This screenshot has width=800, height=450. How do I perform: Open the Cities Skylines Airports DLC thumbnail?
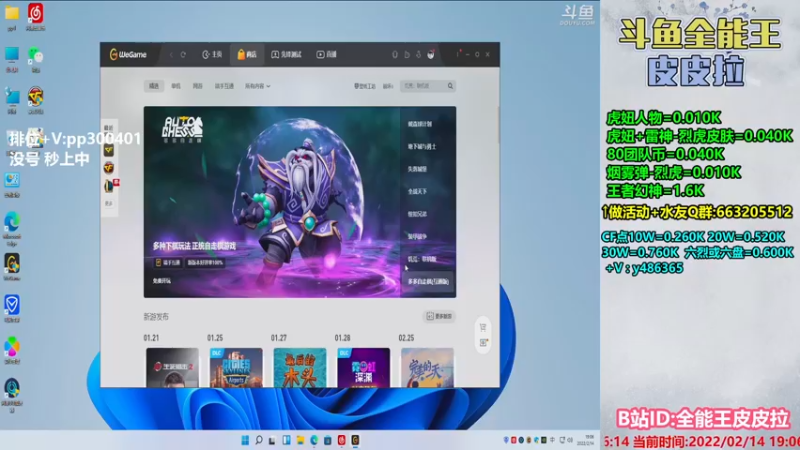click(236, 367)
